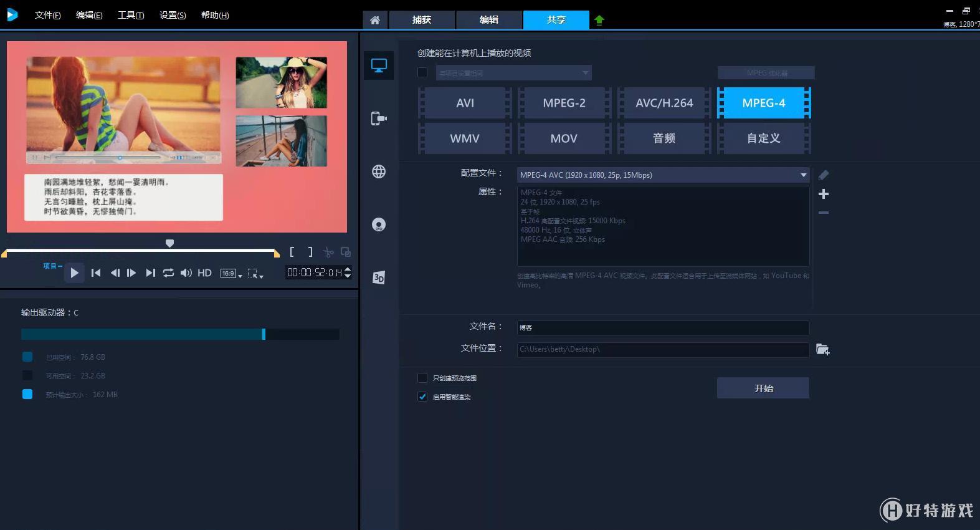Click the enlarge preview window icon
Image resolution: width=980 pixels, height=530 pixels.
(x=346, y=252)
